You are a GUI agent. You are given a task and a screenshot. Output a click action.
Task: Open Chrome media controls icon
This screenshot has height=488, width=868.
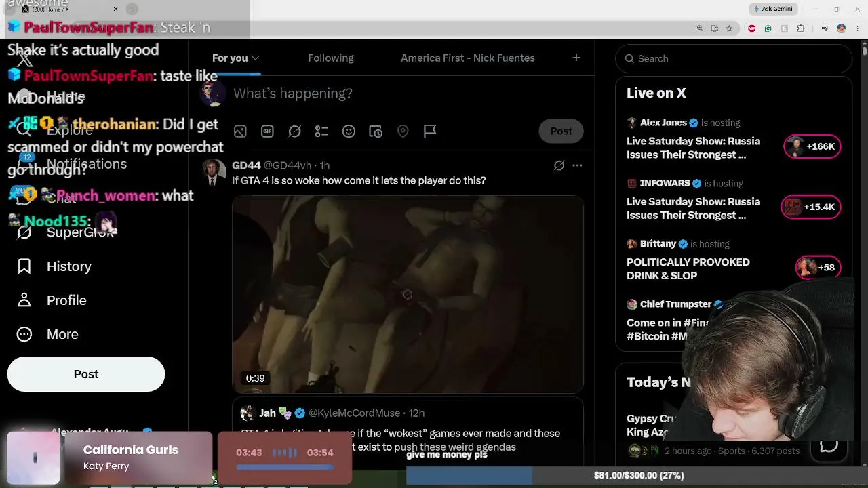coord(825,28)
